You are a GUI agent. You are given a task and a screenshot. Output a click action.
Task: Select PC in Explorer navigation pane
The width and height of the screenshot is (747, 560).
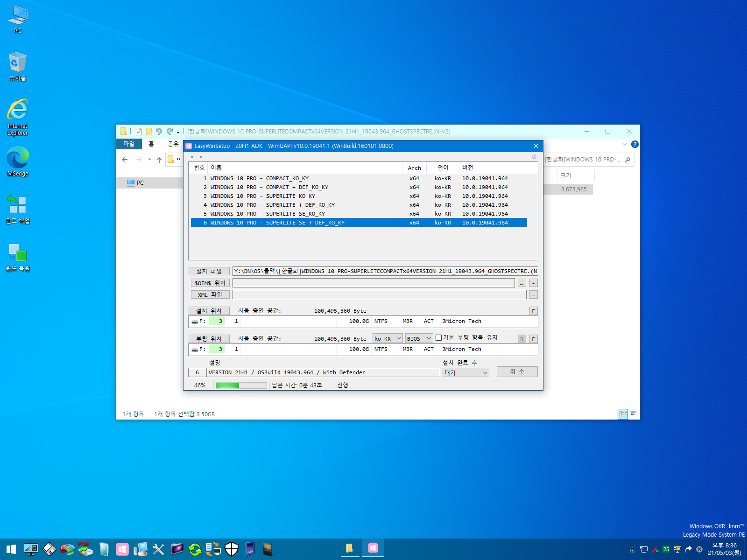149,183
